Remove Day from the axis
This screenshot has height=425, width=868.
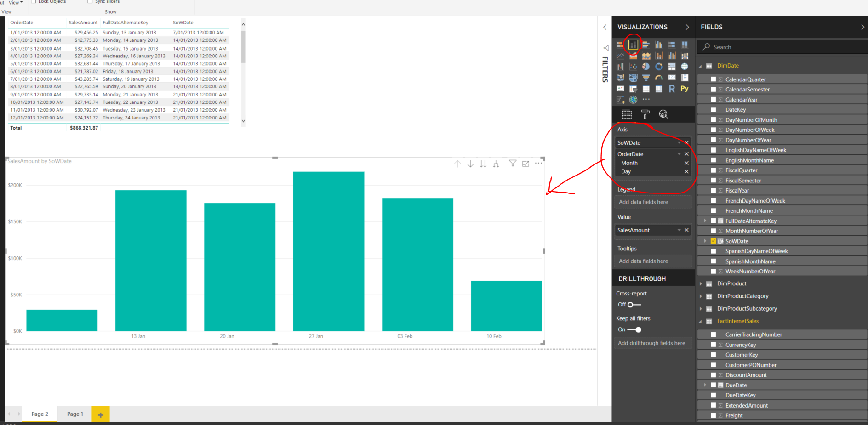pyautogui.click(x=686, y=172)
